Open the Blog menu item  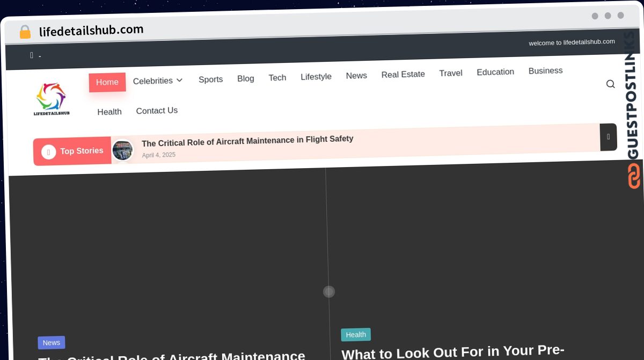tap(246, 78)
